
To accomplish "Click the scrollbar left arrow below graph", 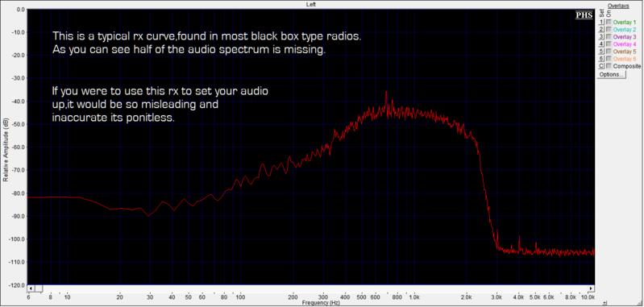I will 30,288.
